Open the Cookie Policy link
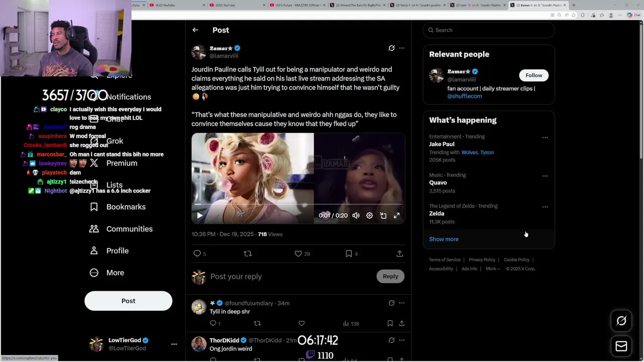 coord(517,260)
